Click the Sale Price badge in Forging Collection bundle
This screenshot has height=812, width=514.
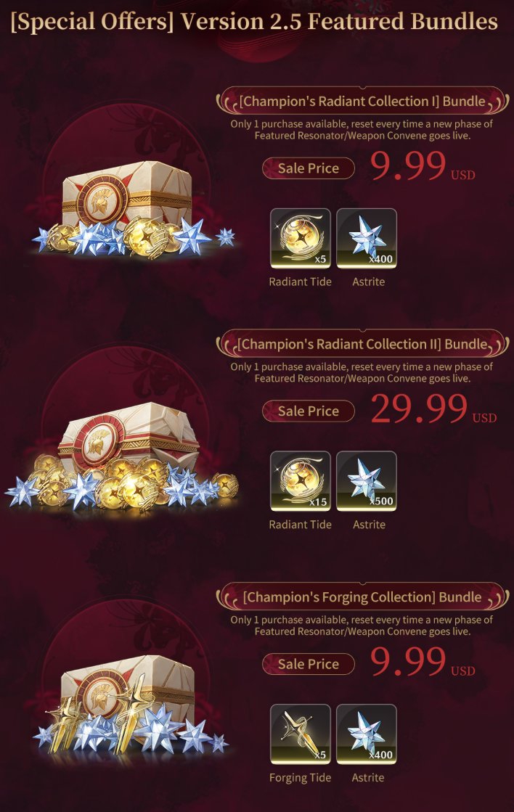coord(309,664)
